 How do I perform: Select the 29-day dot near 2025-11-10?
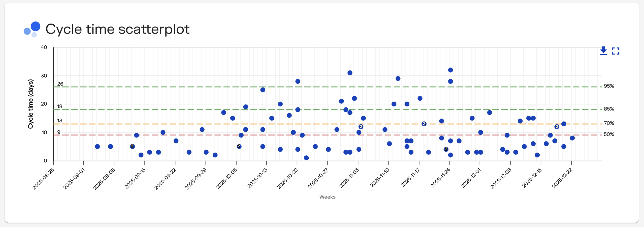point(398,78)
